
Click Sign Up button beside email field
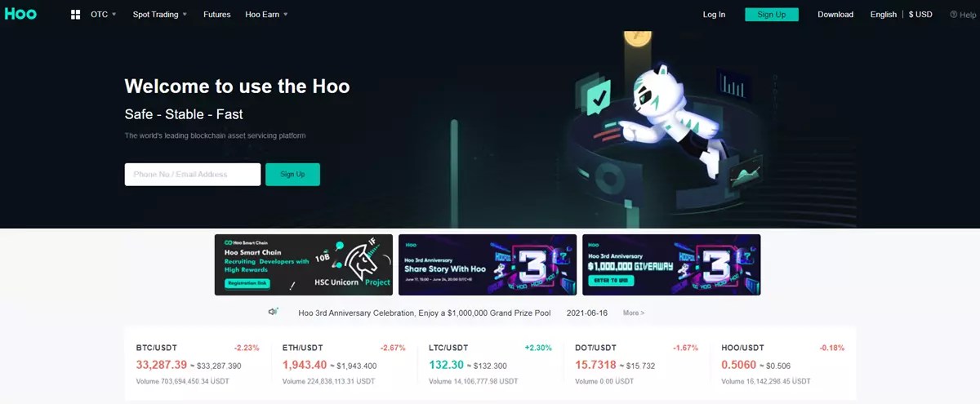tap(292, 174)
